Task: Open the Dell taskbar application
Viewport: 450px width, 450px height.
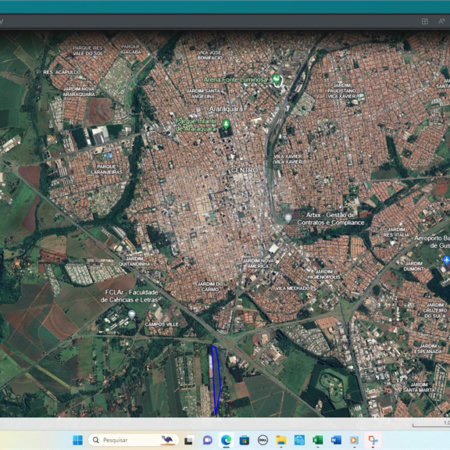Action: pos(263,440)
